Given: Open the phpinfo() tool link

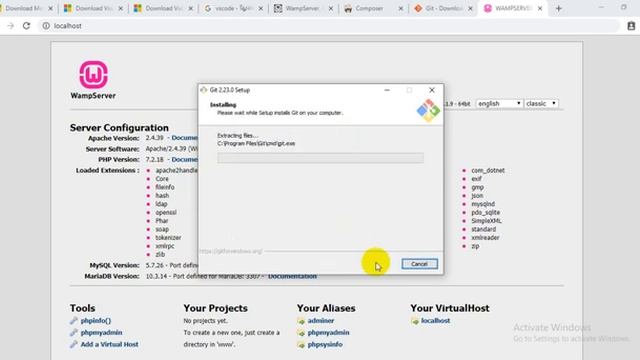Looking at the screenshot, I should (96, 321).
